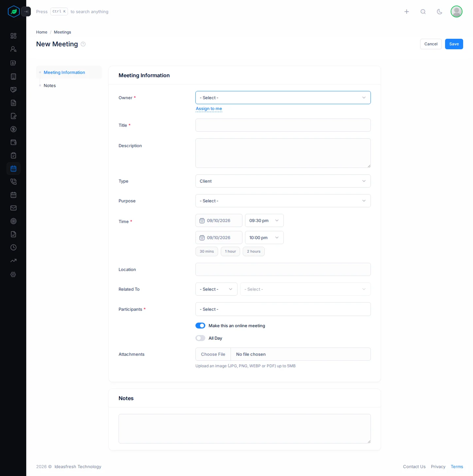
Task: Click the Save button
Action: (x=454, y=44)
